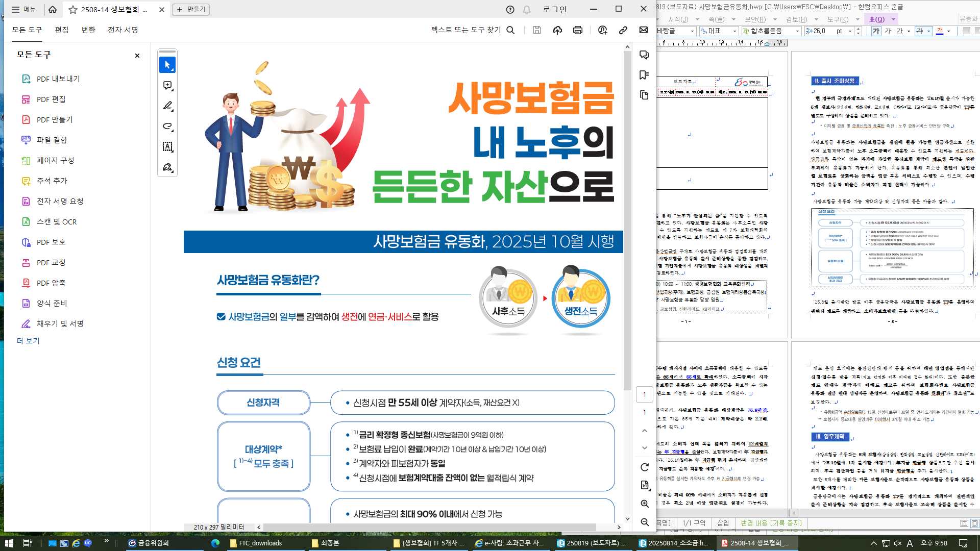Select the text highlight tool marked [A]

click(x=167, y=147)
